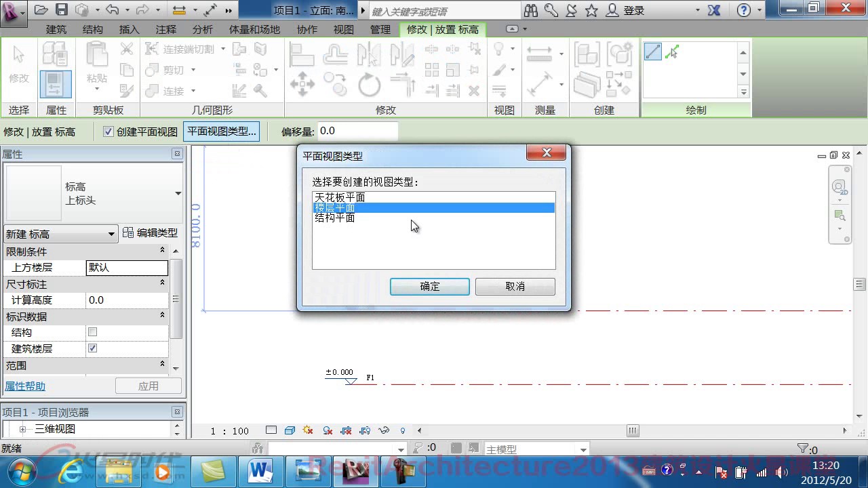
Task: Select the Rotate tool
Action: click(370, 85)
